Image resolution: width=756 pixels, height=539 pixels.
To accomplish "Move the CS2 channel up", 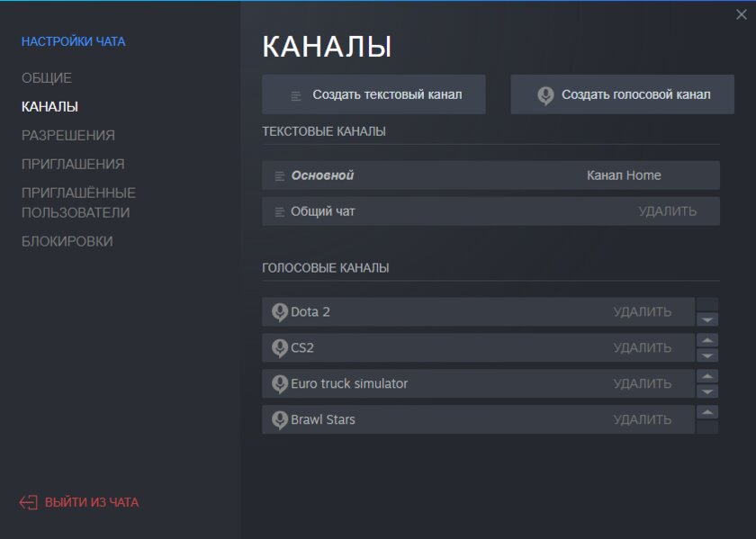I will tap(707, 340).
